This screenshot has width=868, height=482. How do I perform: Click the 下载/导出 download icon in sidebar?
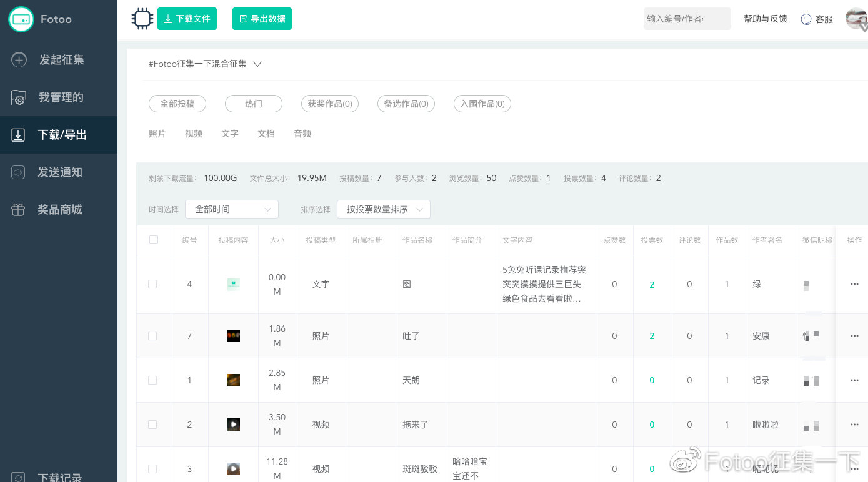click(x=19, y=135)
